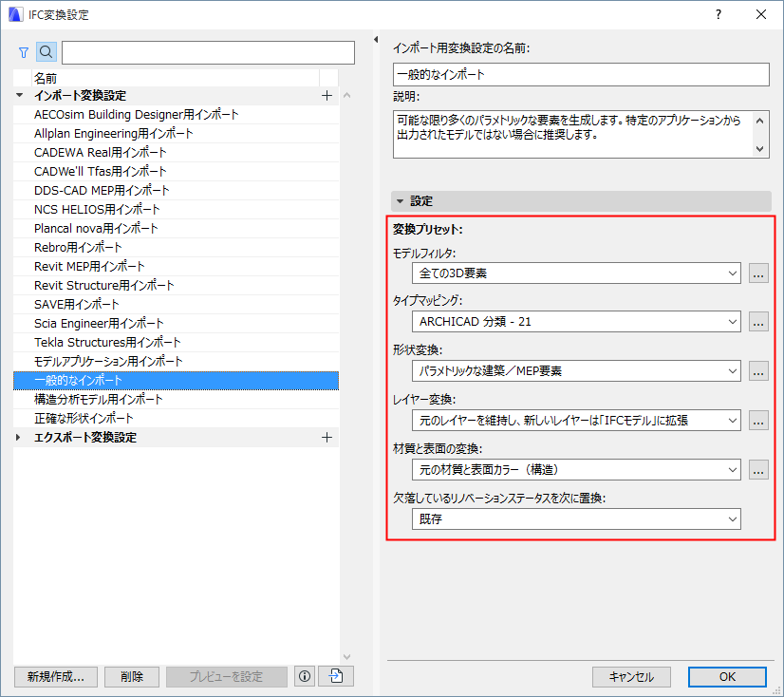This screenshot has width=784, height=697.
Task: Open detailed settings for モデルフィルタ via its ... button
Action: click(x=758, y=273)
